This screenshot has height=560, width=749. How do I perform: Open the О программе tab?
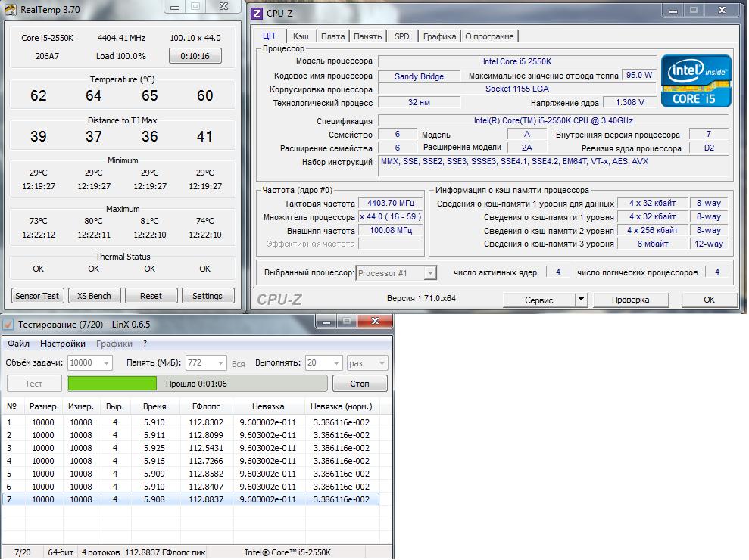[490, 36]
